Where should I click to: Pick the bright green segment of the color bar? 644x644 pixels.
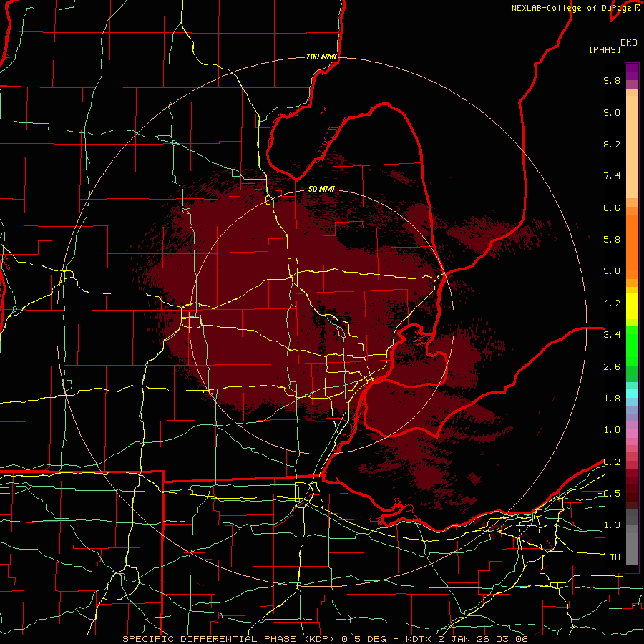click(x=632, y=345)
